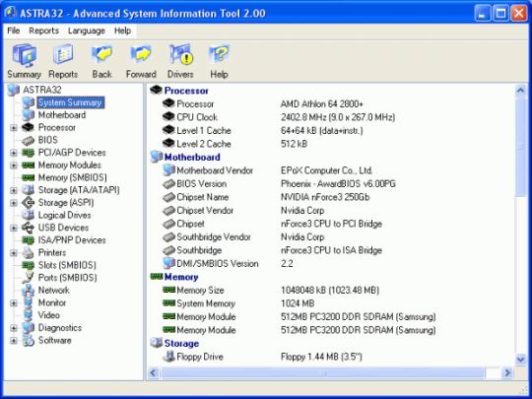Expand the Storage (ASPI) node
Image resolution: width=532 pixels, height=399 pixels.
(x=13, y=203)
